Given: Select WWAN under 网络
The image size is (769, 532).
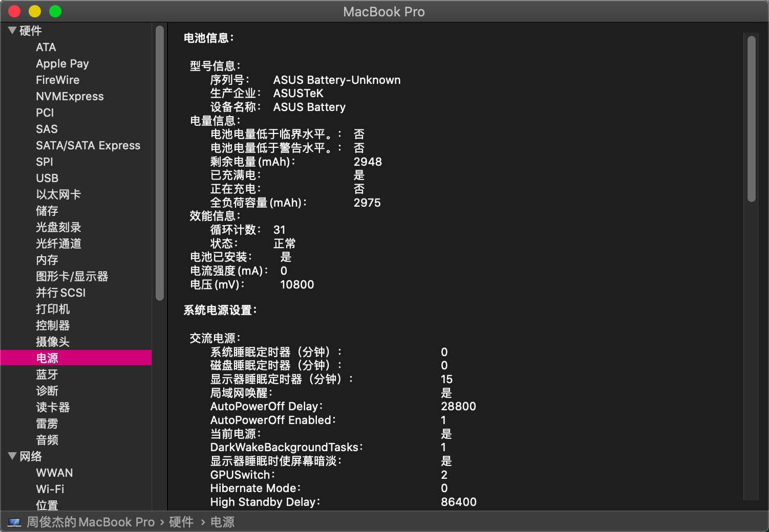Looking at the screenshot, I should [x=54, y=473].
